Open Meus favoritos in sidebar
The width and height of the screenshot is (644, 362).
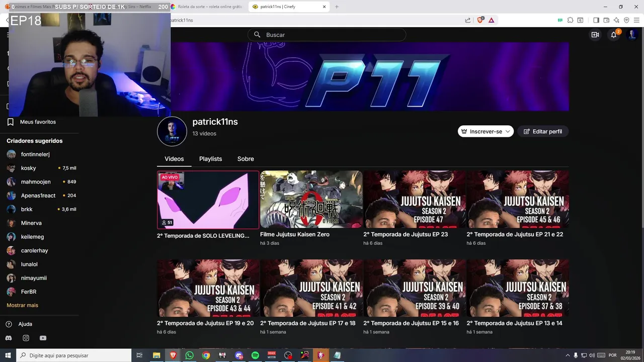(38, 122)
